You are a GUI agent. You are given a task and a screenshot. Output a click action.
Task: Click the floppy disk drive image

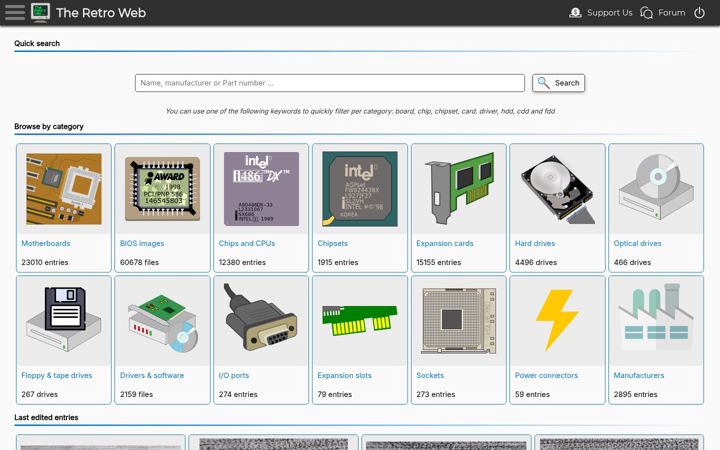click(x=64, y=320)
